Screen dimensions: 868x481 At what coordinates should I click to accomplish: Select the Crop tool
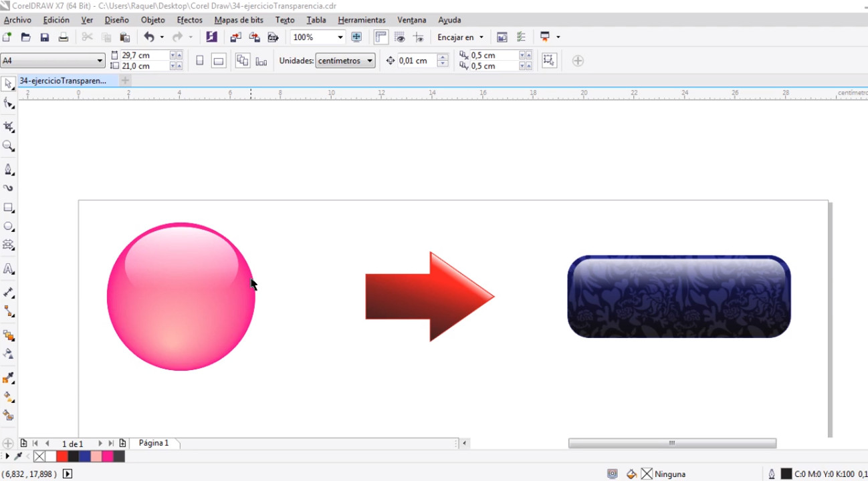(x=9, y=126)
